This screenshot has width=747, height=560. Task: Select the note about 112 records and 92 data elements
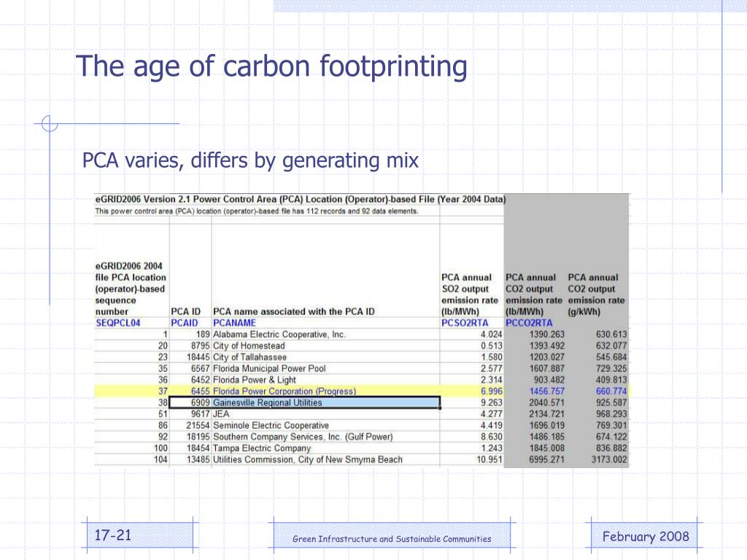point(256,211)
